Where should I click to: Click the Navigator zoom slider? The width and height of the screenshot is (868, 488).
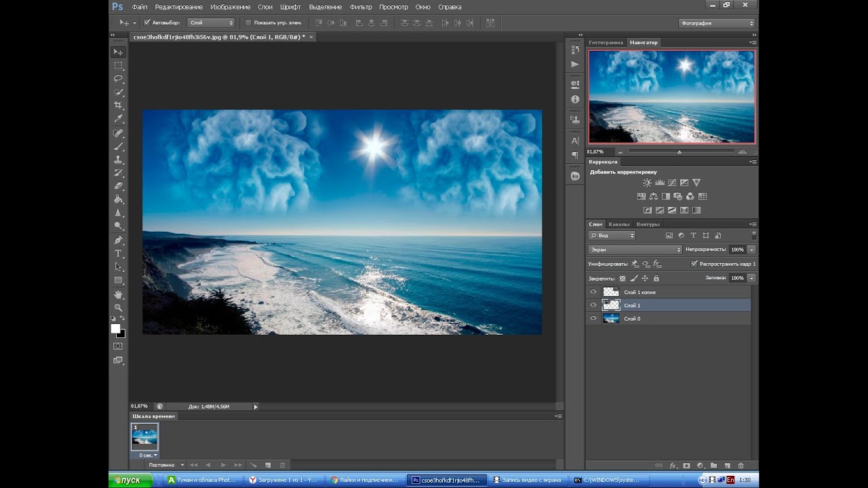[679, 152]
